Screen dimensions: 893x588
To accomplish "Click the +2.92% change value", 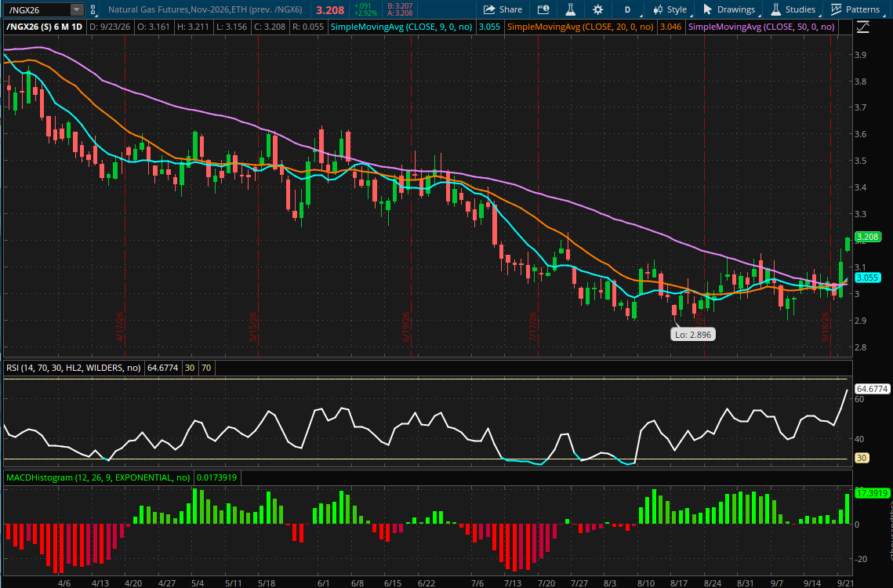I will 365,13.
